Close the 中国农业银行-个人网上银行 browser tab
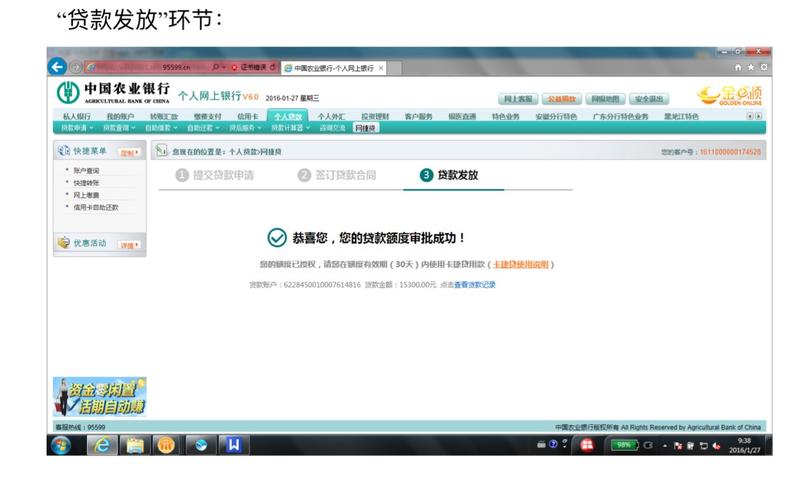 pyautogui.click(x=381, y=68)
